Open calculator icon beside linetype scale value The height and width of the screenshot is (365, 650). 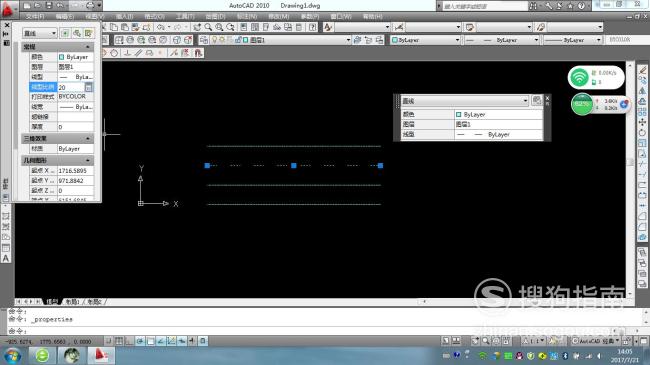click(88, 87)
